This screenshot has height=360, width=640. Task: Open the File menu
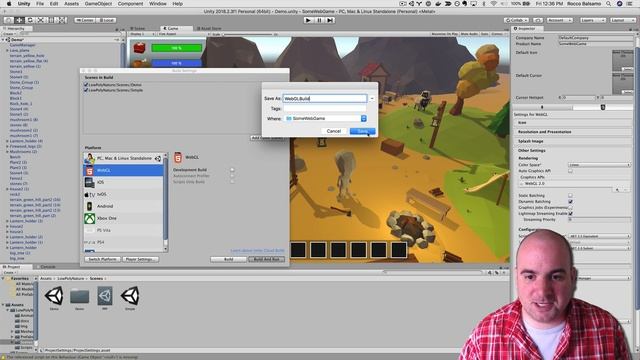(x=40, y=4)
